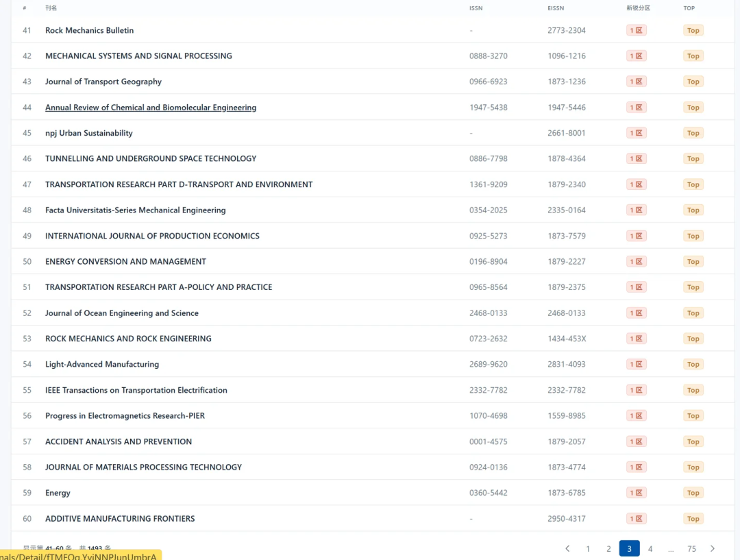Image resolution: width=740 pixels, height=560 pixels.
Task: Open ACCIDENT ANALYSIS AND PREVENTION journal
Action: (x=119, y=441)
